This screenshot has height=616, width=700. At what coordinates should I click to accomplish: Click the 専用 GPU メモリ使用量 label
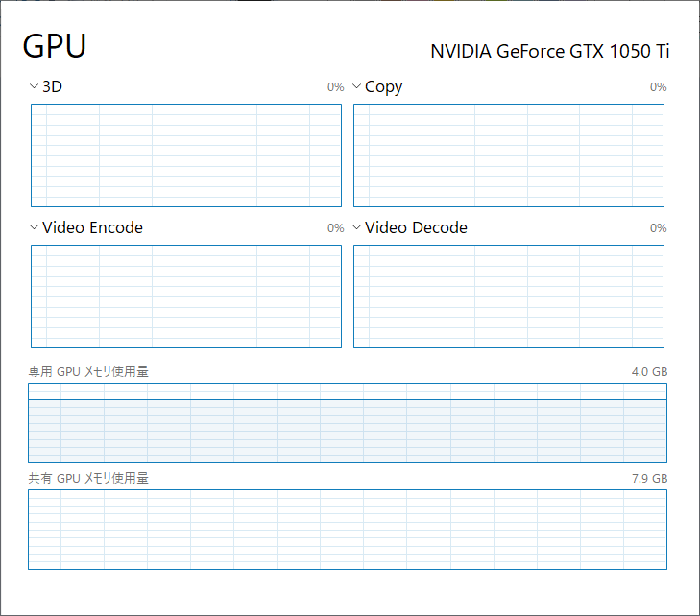(x=88, y=371)
